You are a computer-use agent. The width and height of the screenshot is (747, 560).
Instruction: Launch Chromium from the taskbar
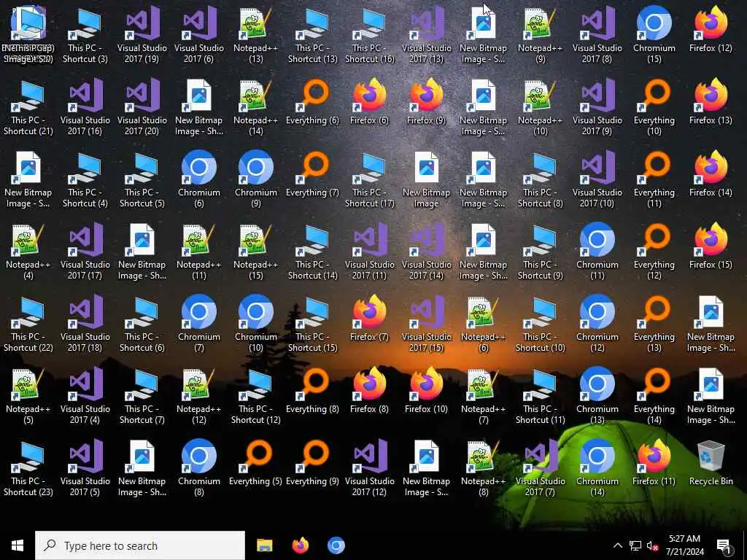click(x=336, y=545)
